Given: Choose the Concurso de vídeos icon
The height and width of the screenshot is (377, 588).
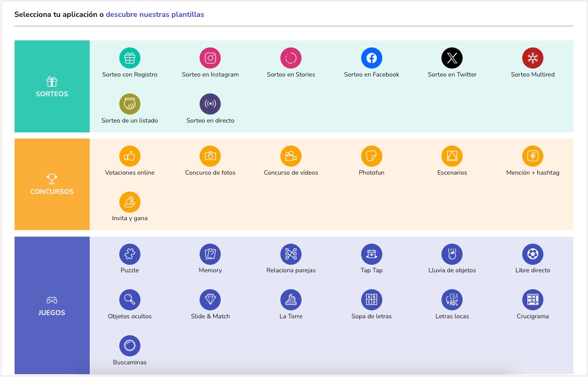Looking at the screenshot, I should pos(291,156).
